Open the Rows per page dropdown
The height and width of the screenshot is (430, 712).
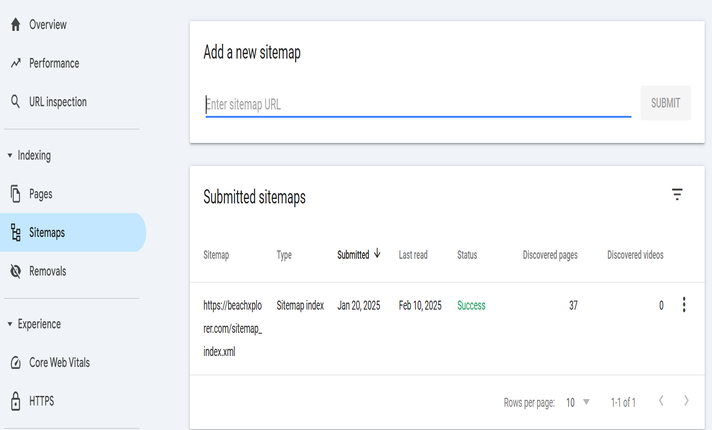coord(577,402)
